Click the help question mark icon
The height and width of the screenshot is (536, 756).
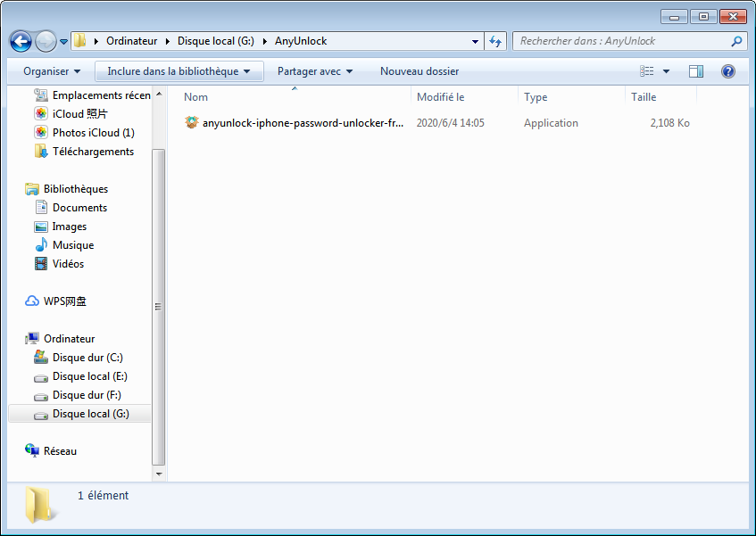click(x=728, y=71)
